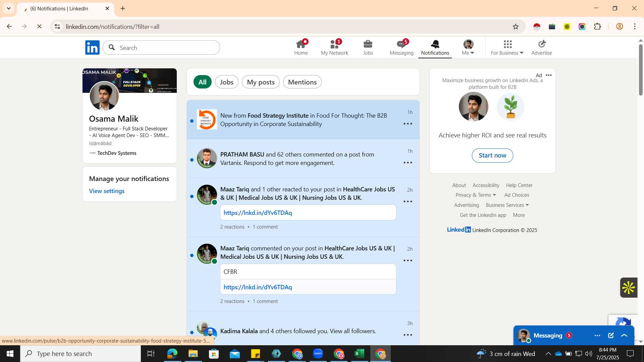Open options for Maaz Tariq reacted notification
644x362 pixels.
coord(408,202)
